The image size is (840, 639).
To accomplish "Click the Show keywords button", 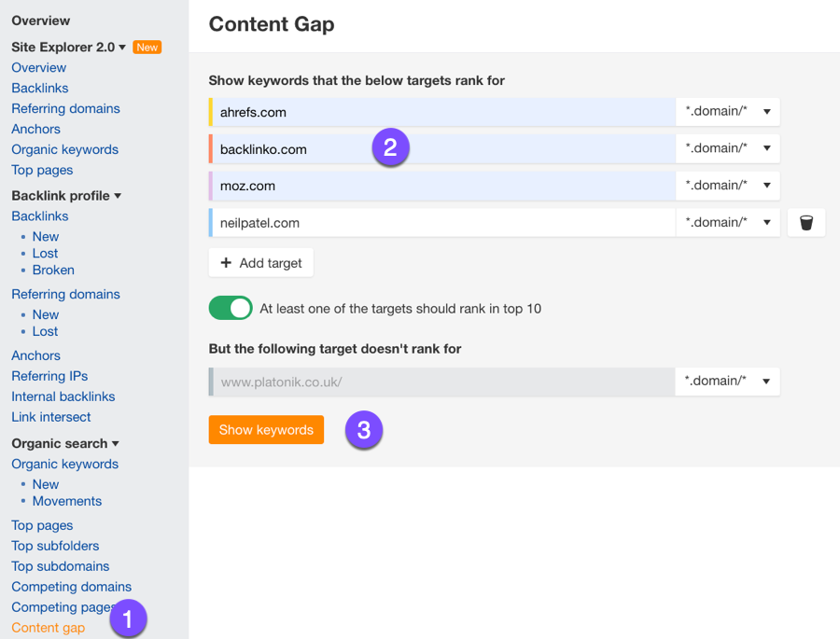I will coord(266,430).
